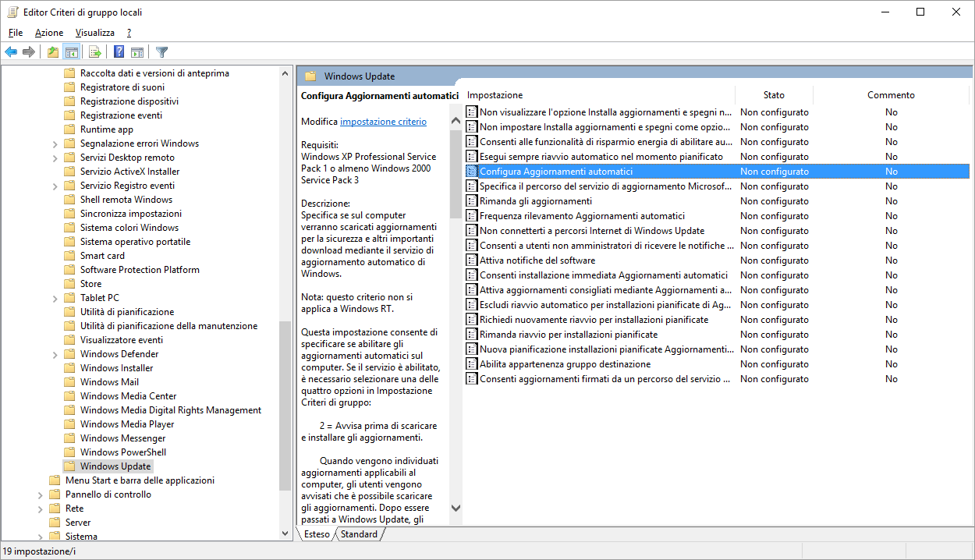The width and height of the screenshot is (975, 560).
Task: Click the folder icon for Windows Installer
Action: point(69,368)
